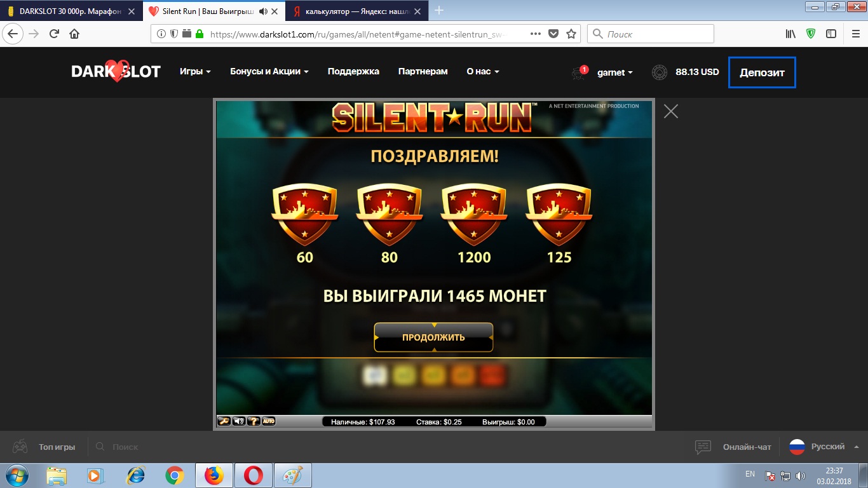The image size is (868, 488).
Task: Reload the current page
Action: 54,34
